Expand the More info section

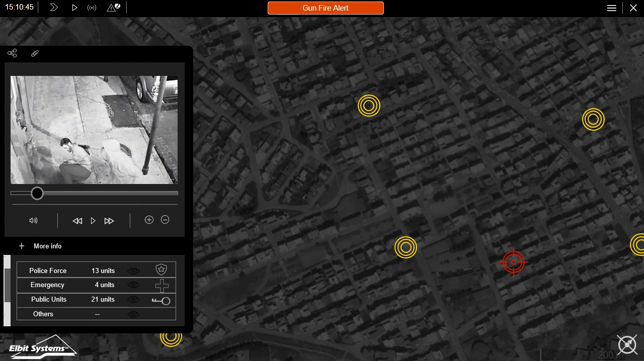pyautogui.click(x=22, y=246)
